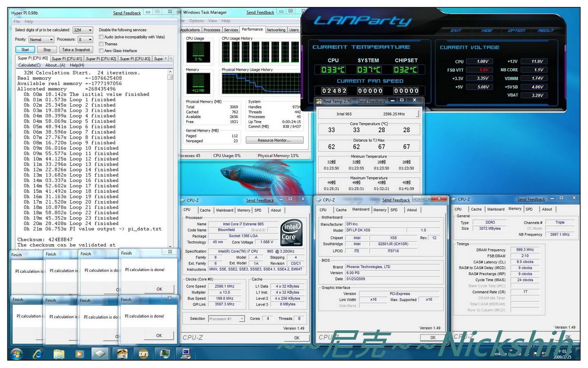Click Send Feedback link in Real Temp title bar
Viewport: 588px width, 368px height.
pyautogui.click(x=371, y=101)
